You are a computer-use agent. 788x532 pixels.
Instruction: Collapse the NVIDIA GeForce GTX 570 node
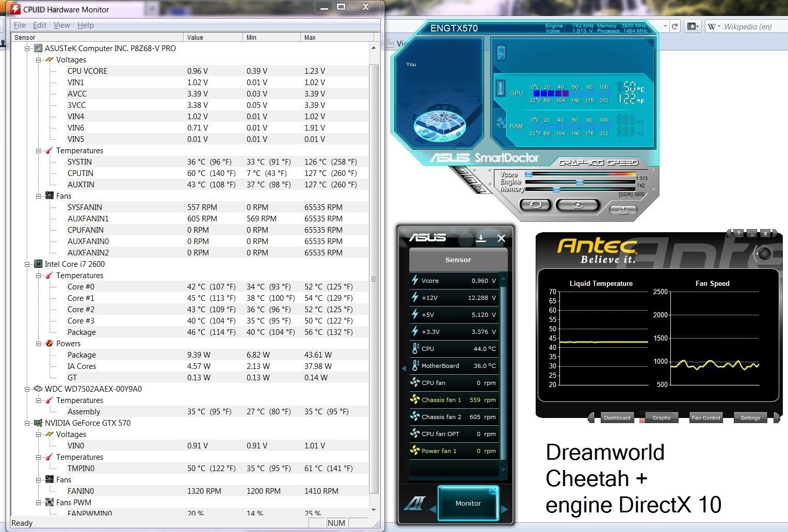tap(27, 423)
